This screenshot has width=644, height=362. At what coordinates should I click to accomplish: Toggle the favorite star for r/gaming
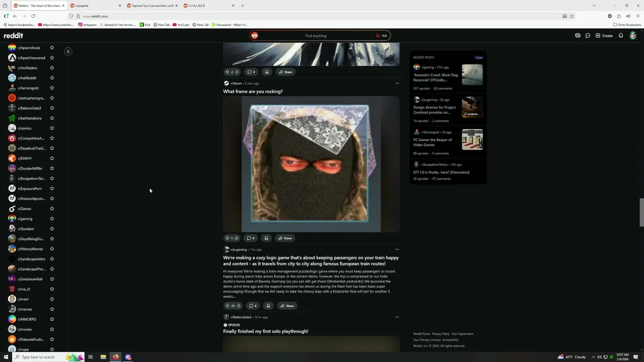tap(52, 219)
